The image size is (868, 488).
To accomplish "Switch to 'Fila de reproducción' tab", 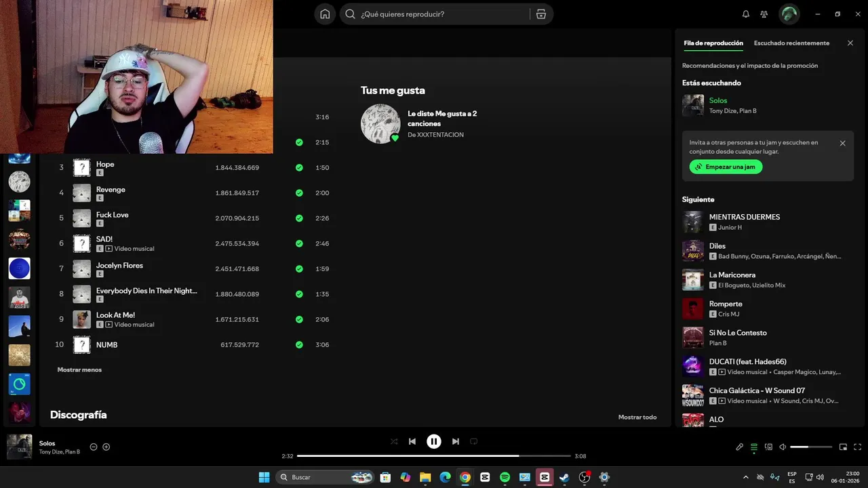I will click(713, 43).
